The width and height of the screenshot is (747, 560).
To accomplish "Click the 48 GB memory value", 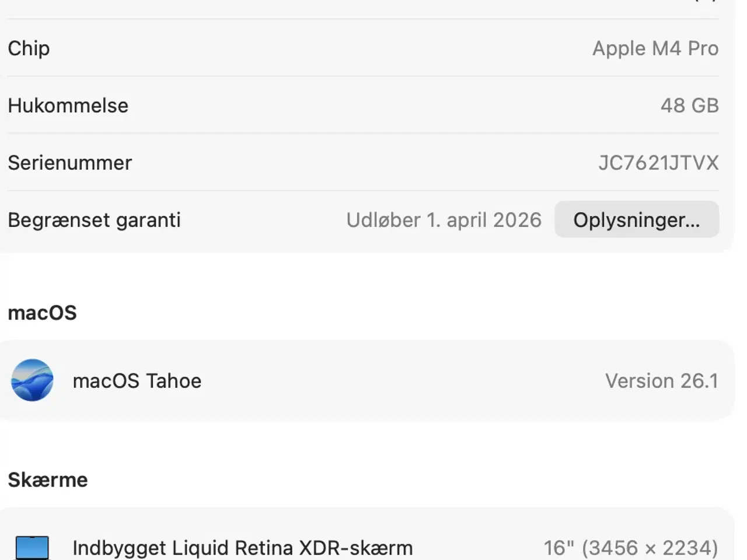I will coord(689,106).
